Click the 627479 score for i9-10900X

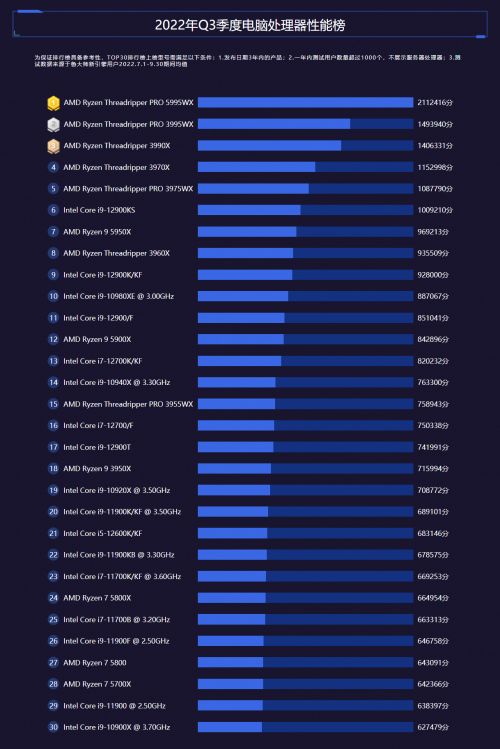[x=433, y=727]
